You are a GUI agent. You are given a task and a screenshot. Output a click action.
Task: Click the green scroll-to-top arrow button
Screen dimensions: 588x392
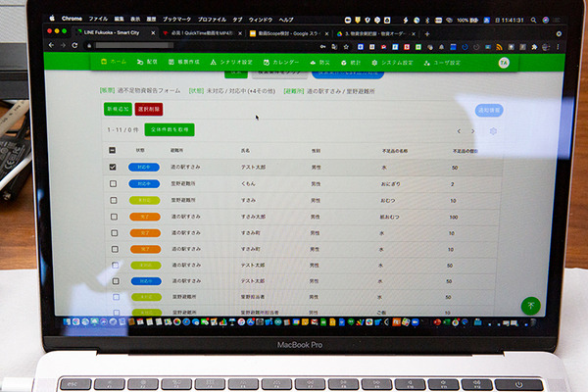tap(530, 305)
